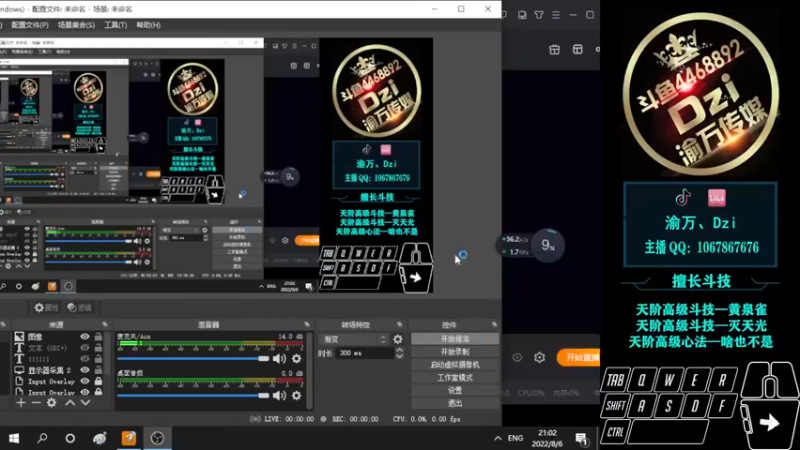Mute the desktop audio speaker icon
Viewport: 800px width, 450px height.
tap(279, 395)
